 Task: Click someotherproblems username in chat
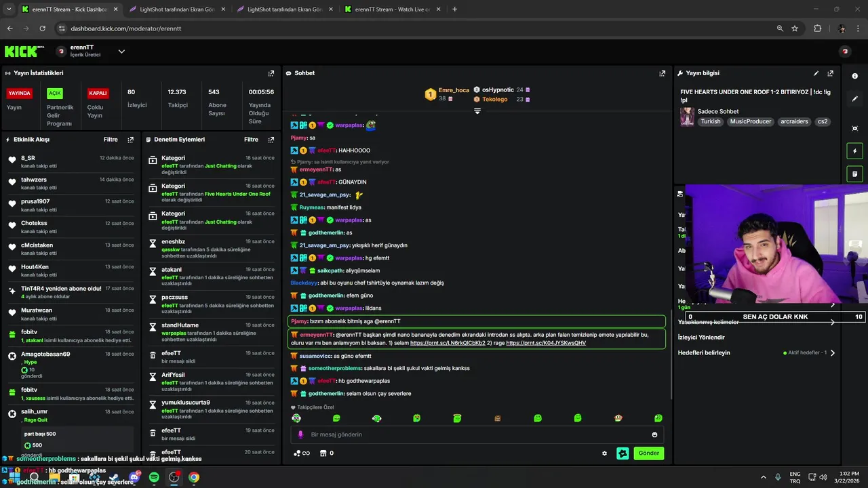pos(335,368)
